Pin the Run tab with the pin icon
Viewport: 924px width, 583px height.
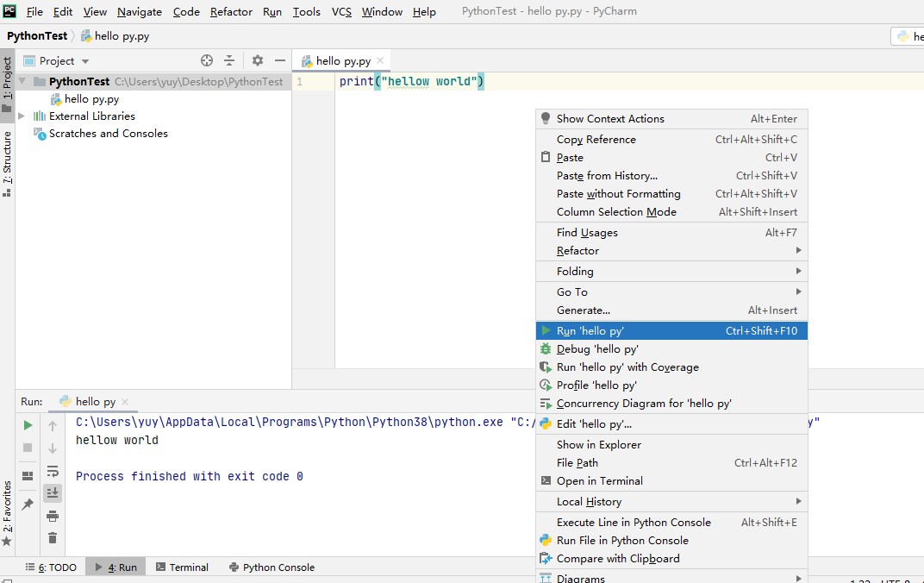point(28,504)
